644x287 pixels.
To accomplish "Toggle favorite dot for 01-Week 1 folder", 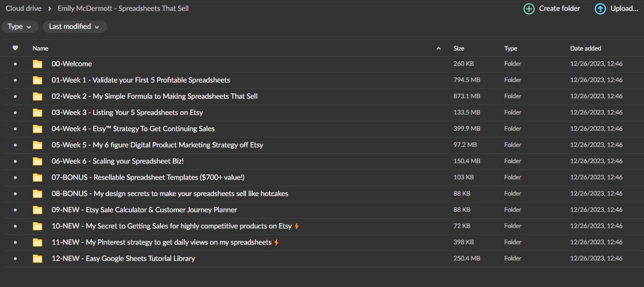I will click(x=15, y=80).
